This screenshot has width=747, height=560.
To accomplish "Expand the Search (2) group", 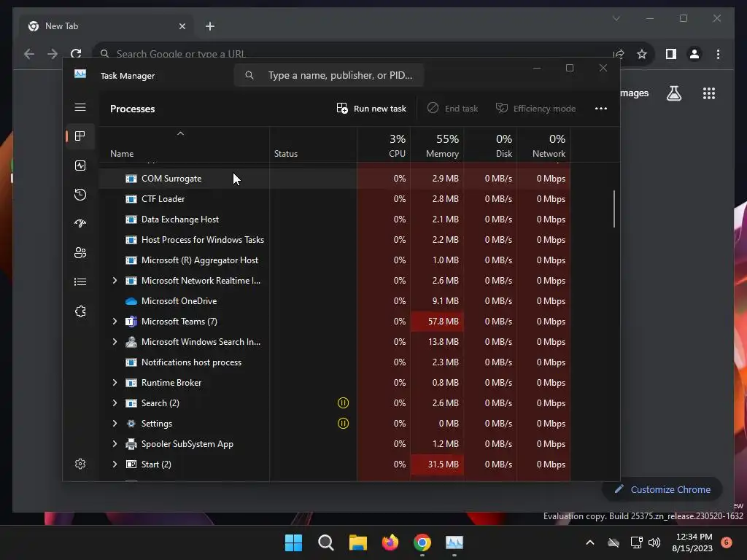I will click(115, 402).
